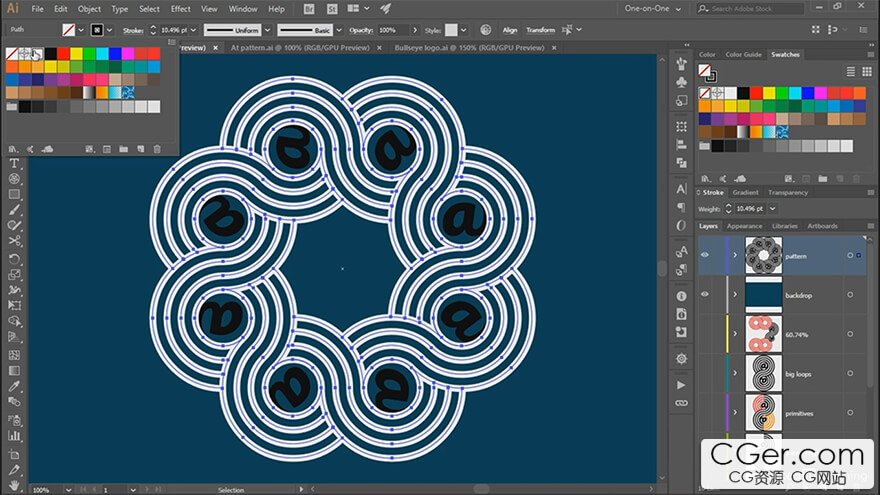Select the Scale tool
This screenshot has height=495, width=880.
tap(15, 275)
